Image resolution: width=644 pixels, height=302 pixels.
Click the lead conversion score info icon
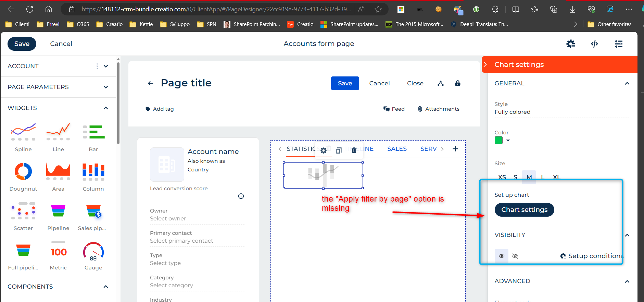coord(241,196)
